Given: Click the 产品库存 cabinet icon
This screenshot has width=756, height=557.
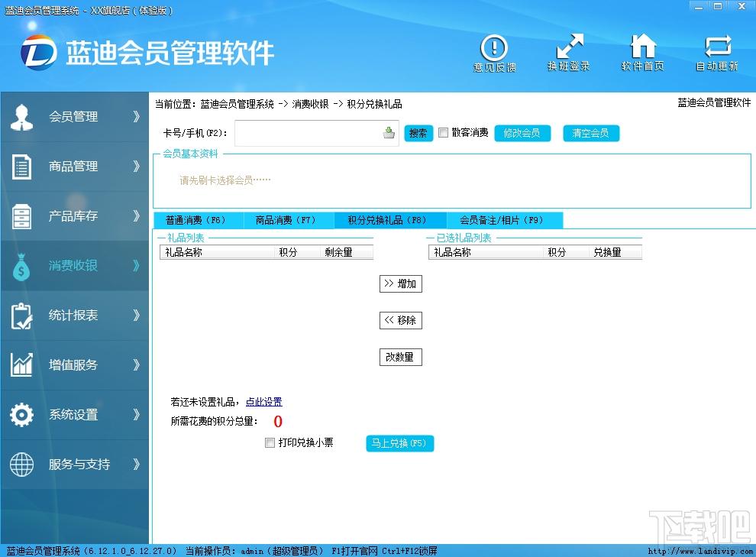Looking at the screenshot, I should (x=21, y=216).
